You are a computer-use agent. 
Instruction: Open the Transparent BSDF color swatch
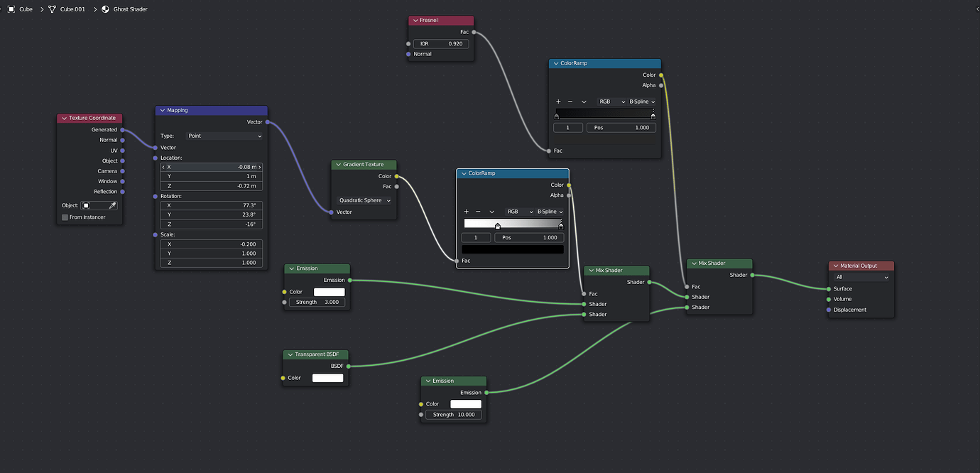(328, 378)
